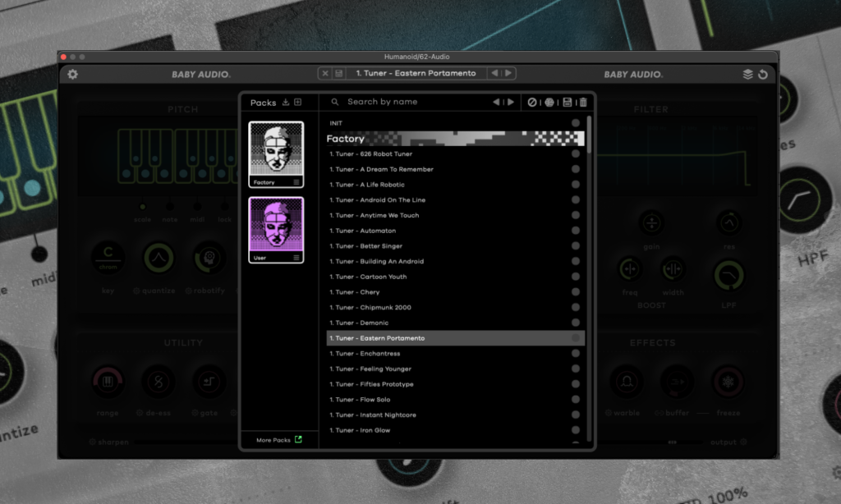This screenshot has width=841, height=504.
Task: Open the Factory pack hamburger menu
Action: (x=296, y=182)
